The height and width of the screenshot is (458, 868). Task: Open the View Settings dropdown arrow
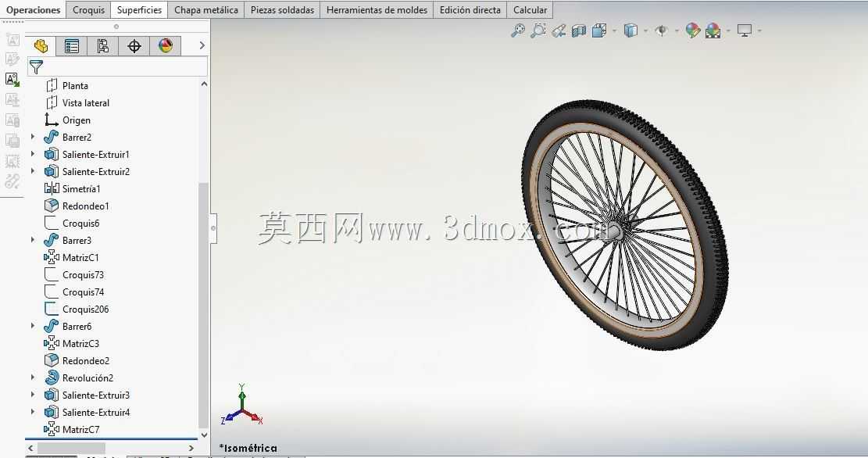pyautogui.click(x=759, y=30)
